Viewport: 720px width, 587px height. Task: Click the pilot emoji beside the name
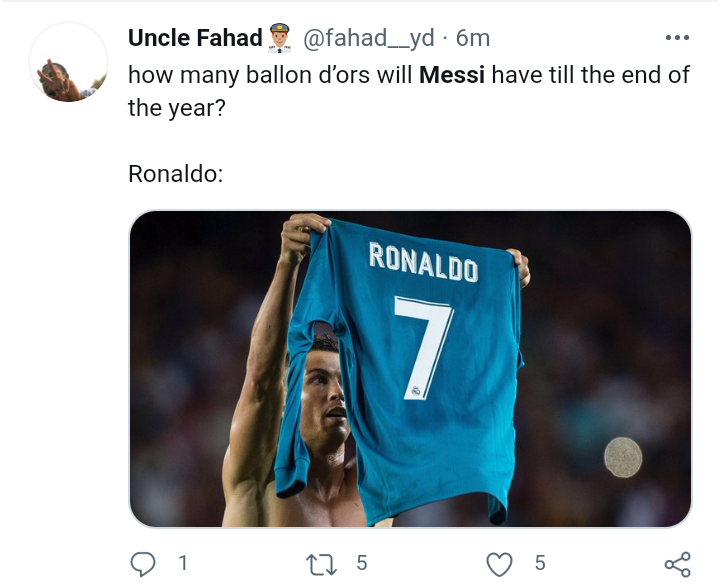[280, 38]
